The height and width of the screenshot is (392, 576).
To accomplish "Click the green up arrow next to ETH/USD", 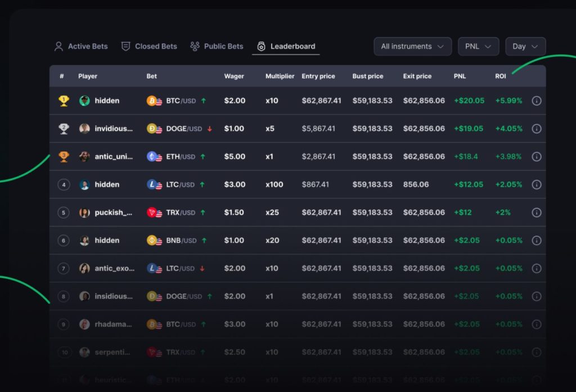I will click(202, 156).
